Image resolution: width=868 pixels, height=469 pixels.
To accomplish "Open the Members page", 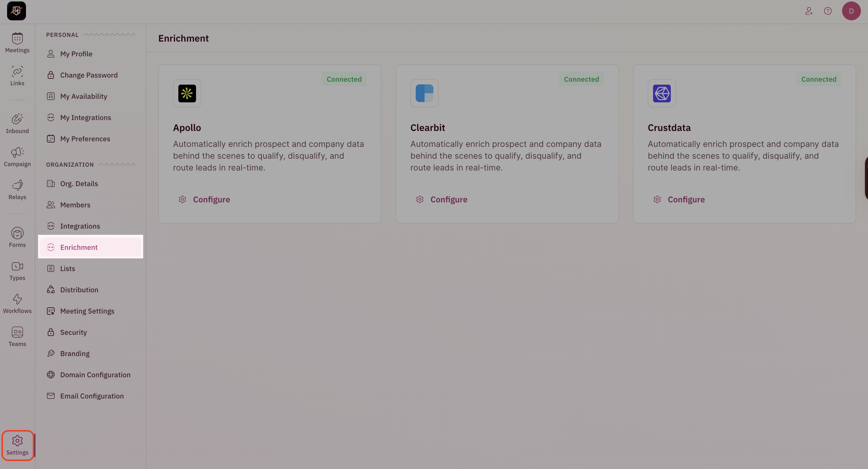I will coord(91,205).
